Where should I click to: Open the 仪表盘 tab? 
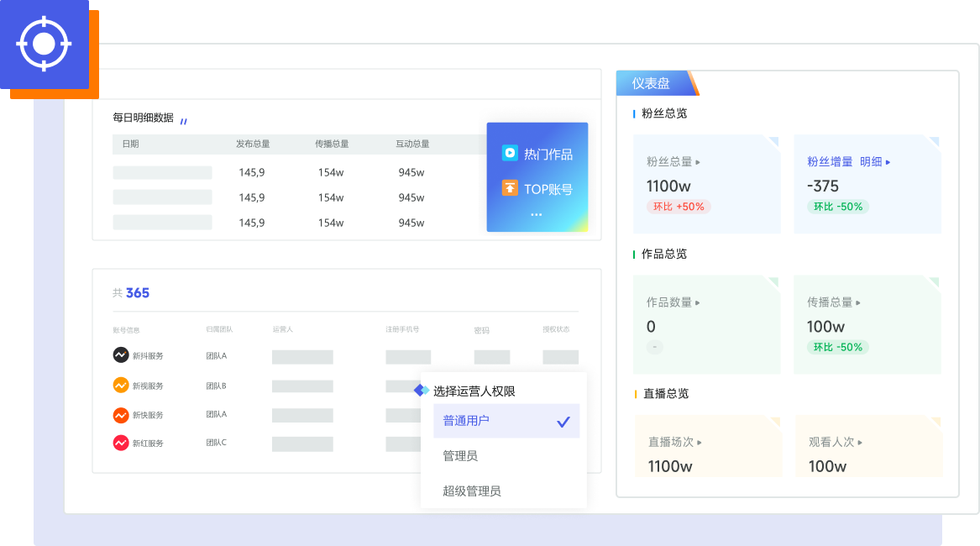(x=652, y=83)
